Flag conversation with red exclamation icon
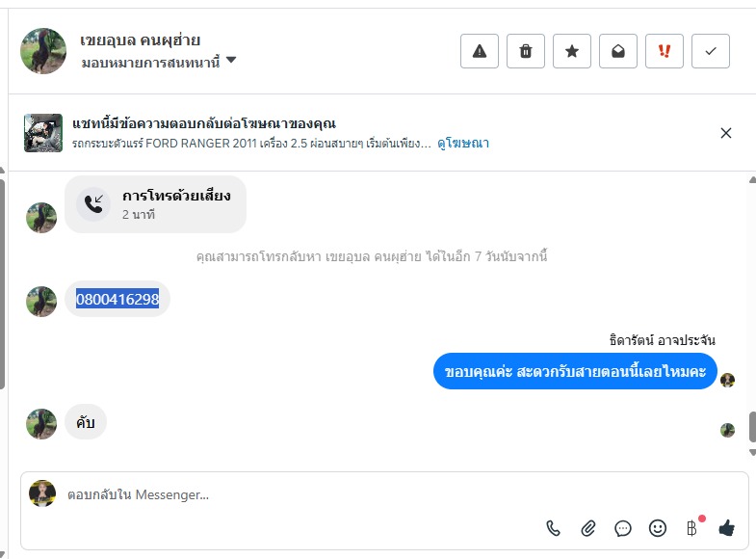756x559 pixels. (x=665, y=51)
